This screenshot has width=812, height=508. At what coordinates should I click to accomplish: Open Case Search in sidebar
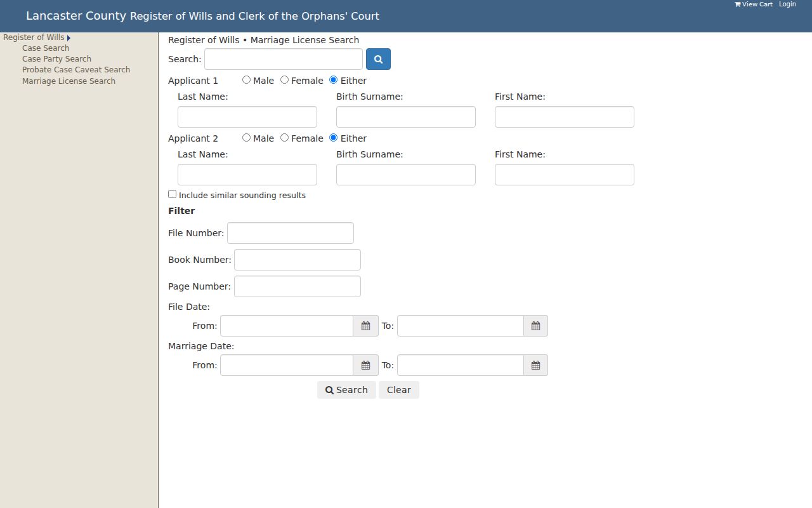point(46,48)
